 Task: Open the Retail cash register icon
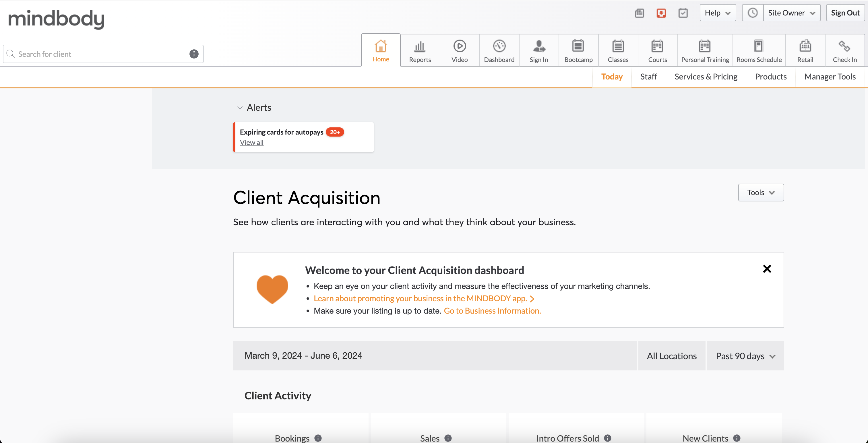(x=805, y=46)
